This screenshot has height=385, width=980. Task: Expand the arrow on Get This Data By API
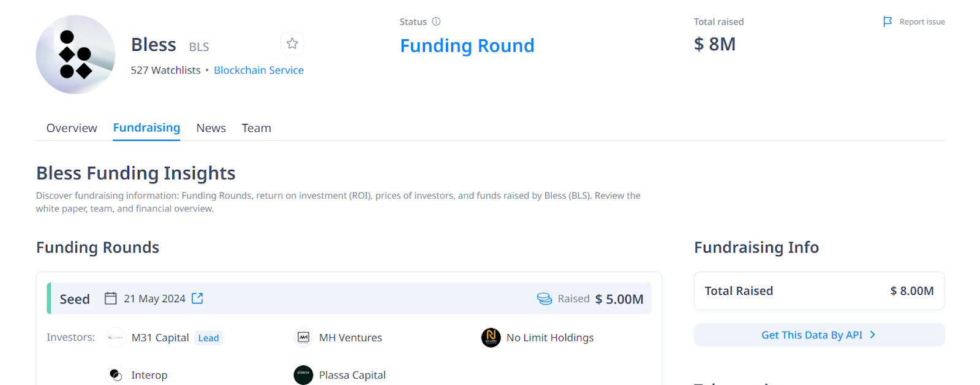click(873, 335)
